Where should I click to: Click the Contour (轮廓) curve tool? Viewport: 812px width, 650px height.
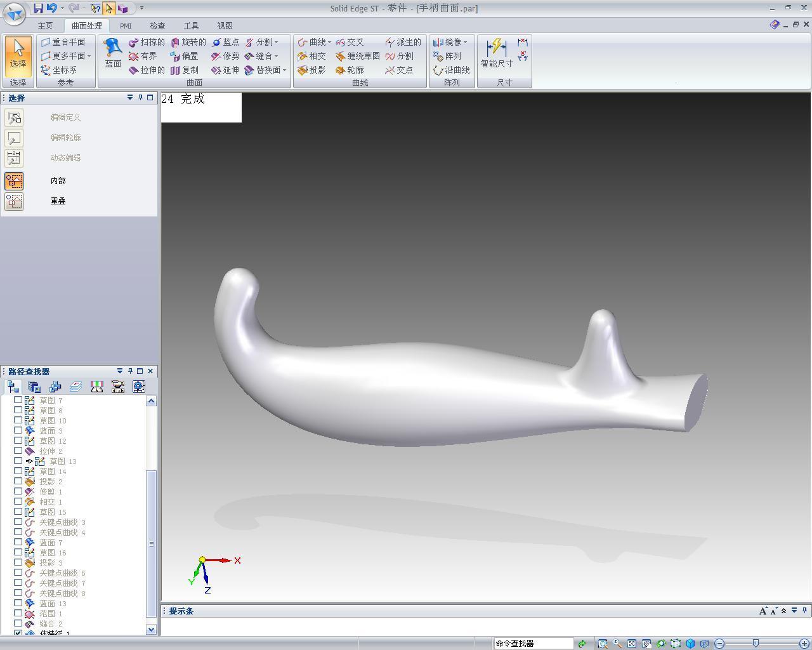coord(350,70)
